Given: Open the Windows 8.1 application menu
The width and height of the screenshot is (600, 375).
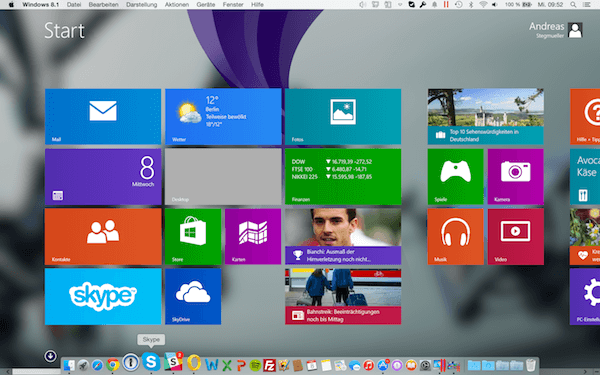Looking at the screenshot, I should [41, 5].
